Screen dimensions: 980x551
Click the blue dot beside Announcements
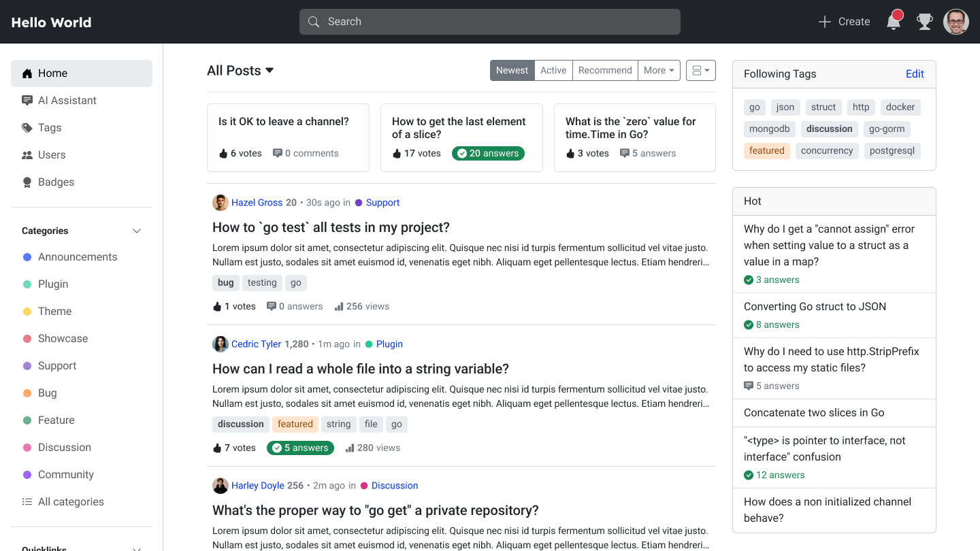pyautogui.click(x=27, y=256)
